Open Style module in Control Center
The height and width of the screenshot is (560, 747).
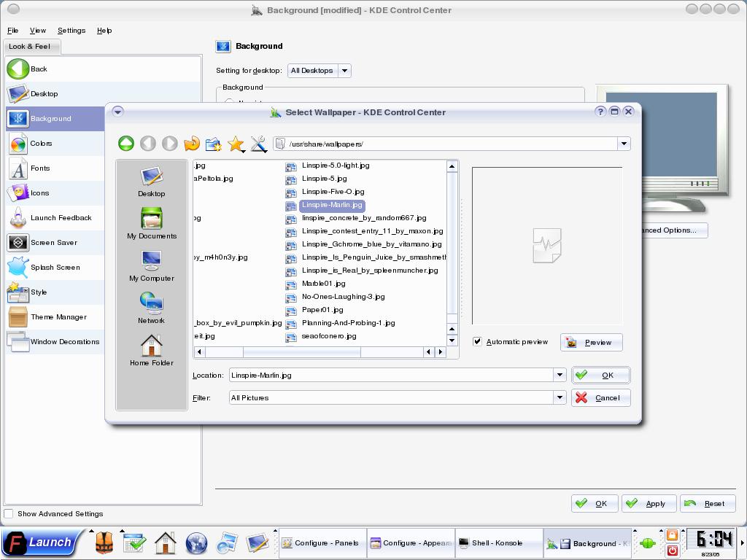pos(55,292)
